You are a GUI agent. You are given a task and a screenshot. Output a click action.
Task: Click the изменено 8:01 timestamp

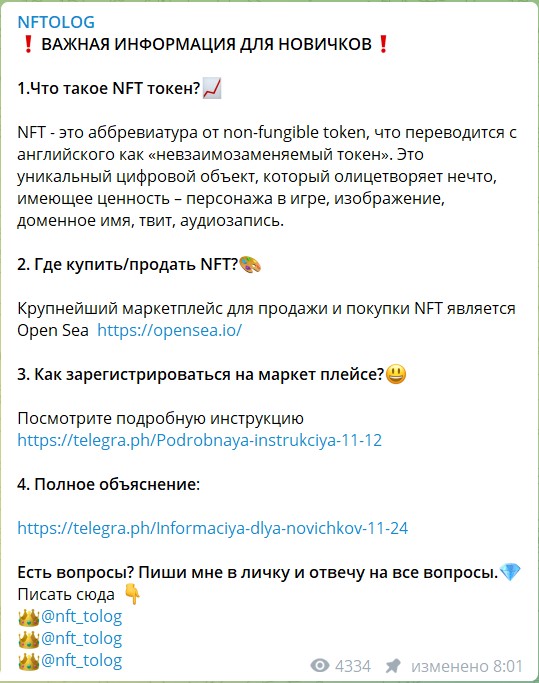click(467, 666)
